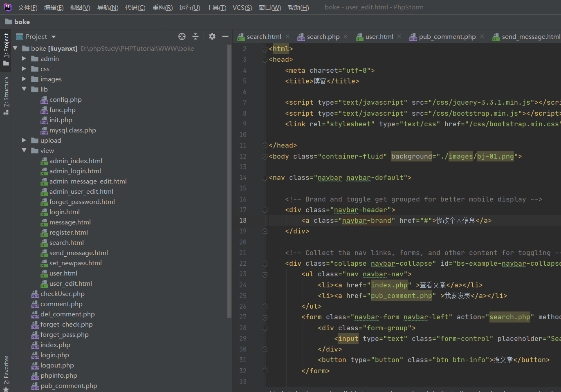Image resolution: width=561 pixels, height=392 pixels.
Task: Fold the html tag at line 2
Action: pos(265,49)
